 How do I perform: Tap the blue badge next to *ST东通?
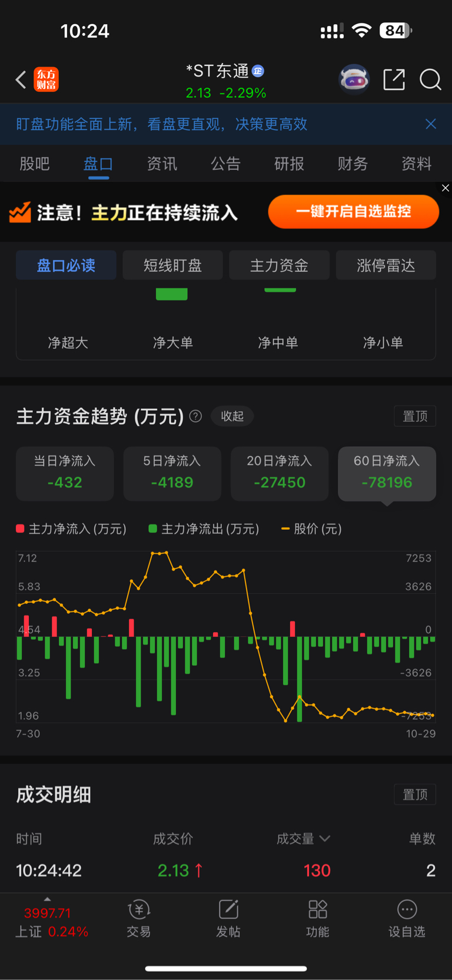pyautogui.click(x=258, y=71)
